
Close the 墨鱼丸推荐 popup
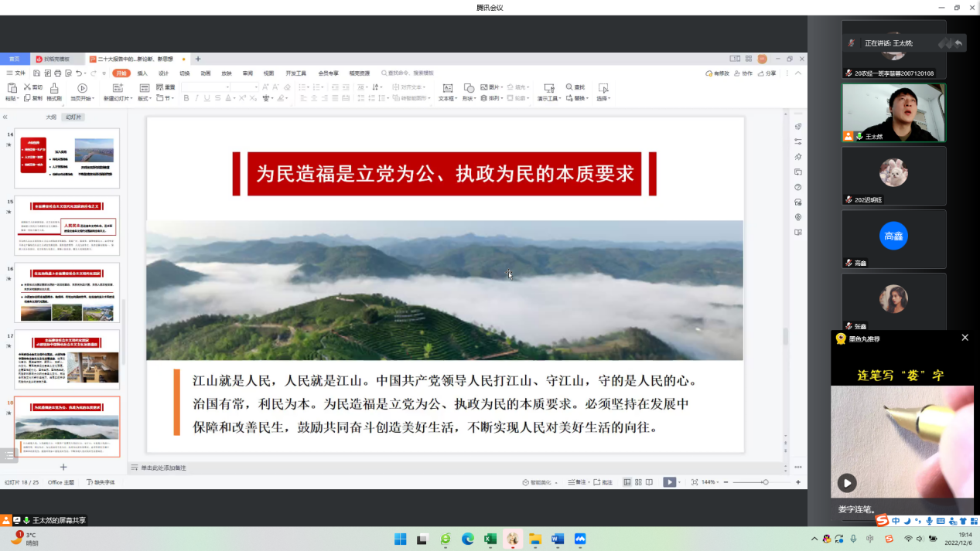965,338
